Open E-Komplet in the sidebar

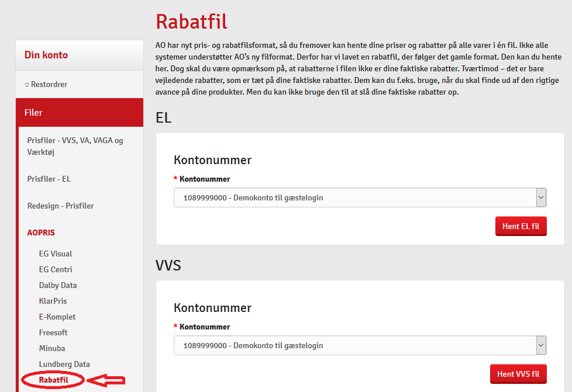point(57,317)
